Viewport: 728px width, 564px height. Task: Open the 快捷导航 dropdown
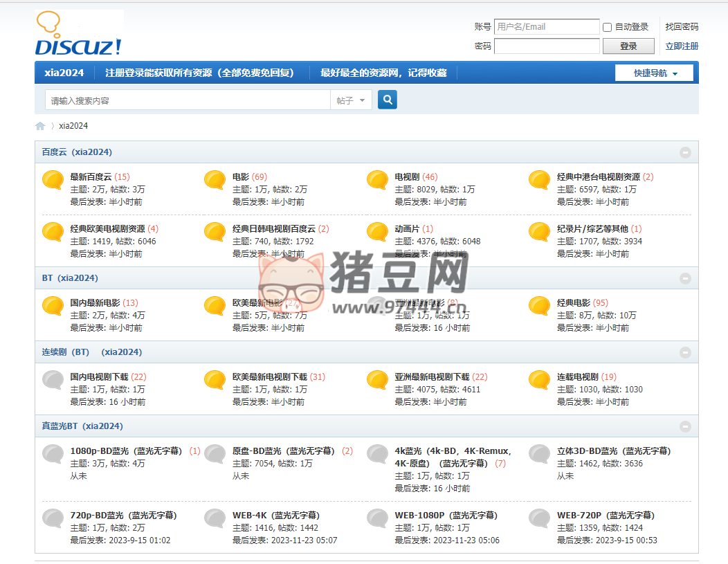pyautogui.click(x=653, y=72)
